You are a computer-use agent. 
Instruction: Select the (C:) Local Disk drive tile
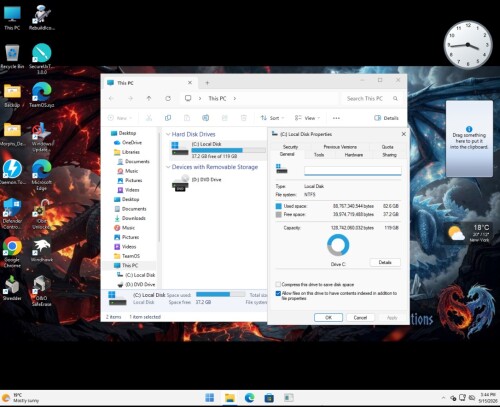218,149
